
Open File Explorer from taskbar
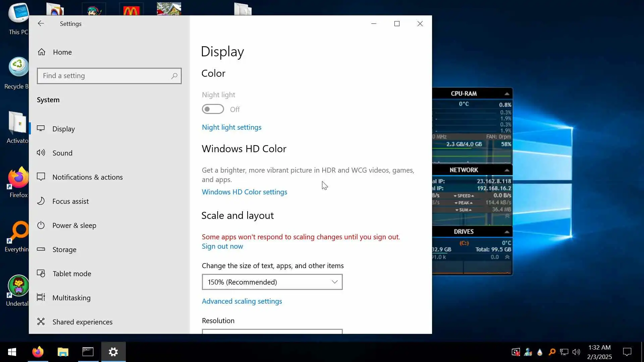63,352
